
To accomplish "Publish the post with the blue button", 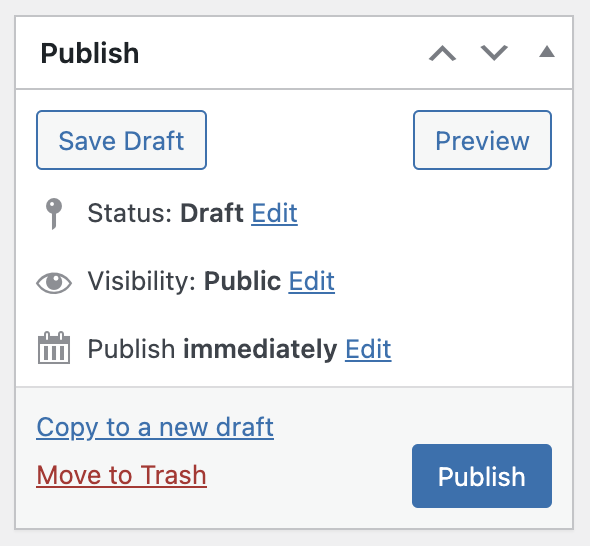I will click(x=482, y=476).
